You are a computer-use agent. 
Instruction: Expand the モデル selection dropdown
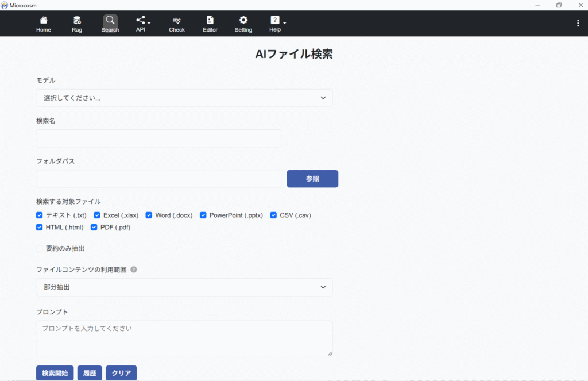click(x=184, y=98)
